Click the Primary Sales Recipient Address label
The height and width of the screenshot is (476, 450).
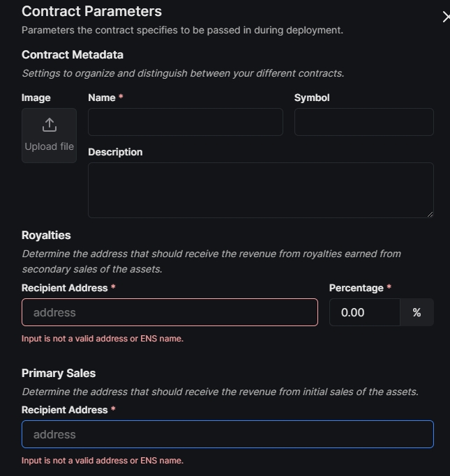(64, 410)
